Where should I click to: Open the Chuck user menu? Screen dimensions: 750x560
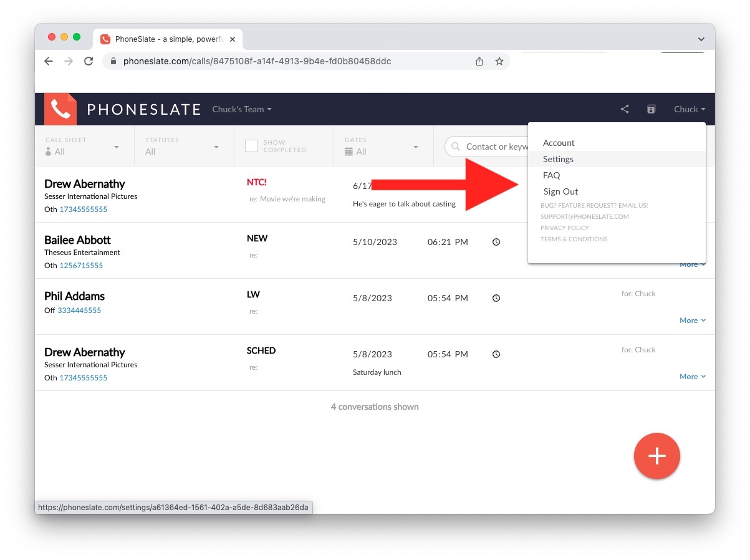click(x=690, y=109)
